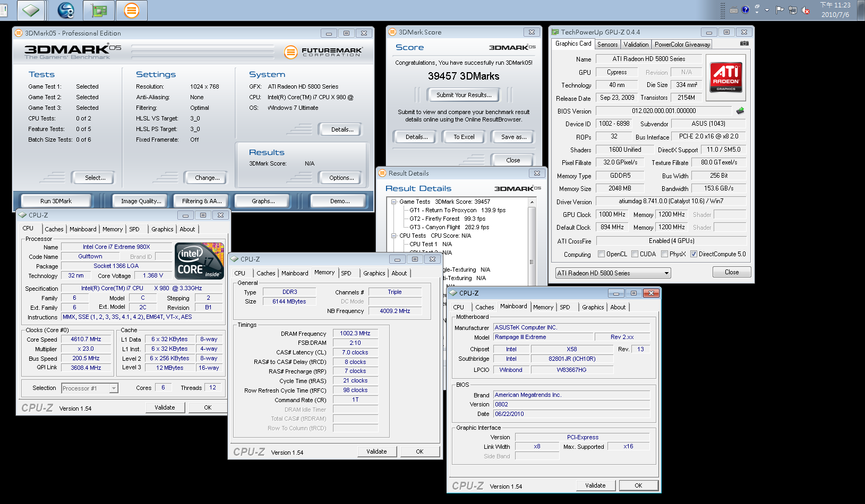Click the GPU-Z graphics card taskbar icon
865x504 pixels.
coord(99,10)
